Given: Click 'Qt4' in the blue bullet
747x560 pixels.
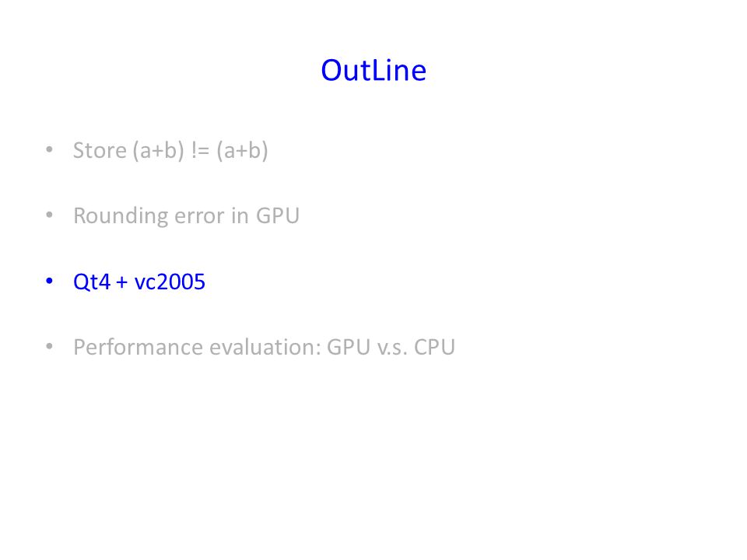Looking at the screenshot, I should [x=92, y=282].
